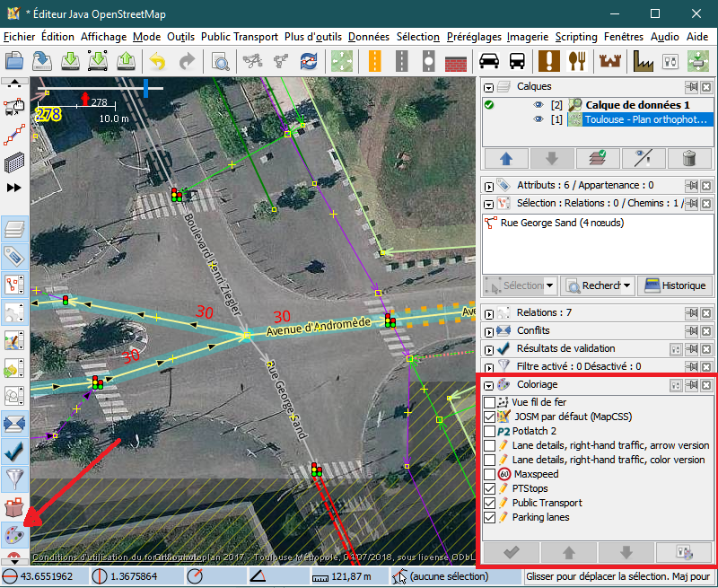Expand the Relations panel

tap(489, 313)
